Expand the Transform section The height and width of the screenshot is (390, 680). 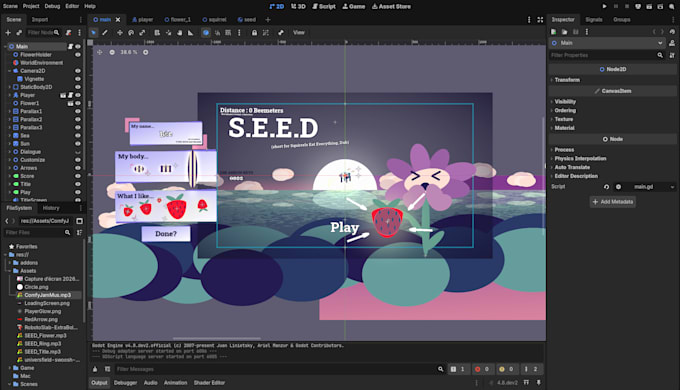tap(566, 80)
